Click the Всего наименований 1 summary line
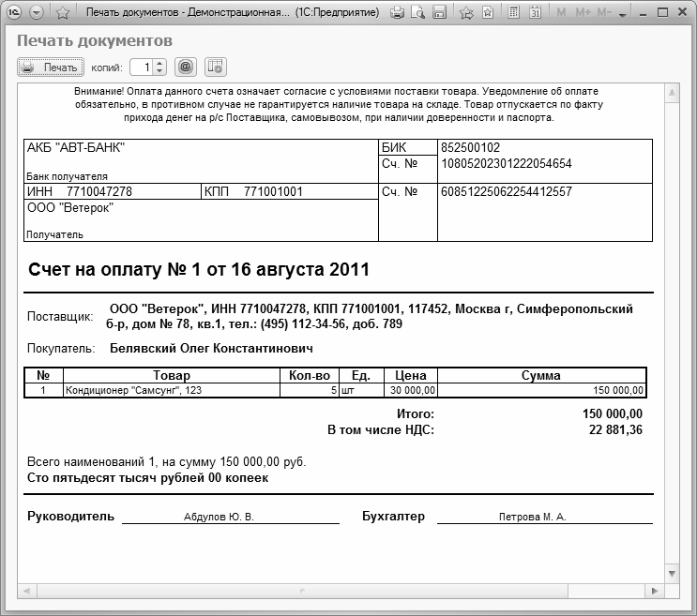697x616 pixels. point(167,462)
